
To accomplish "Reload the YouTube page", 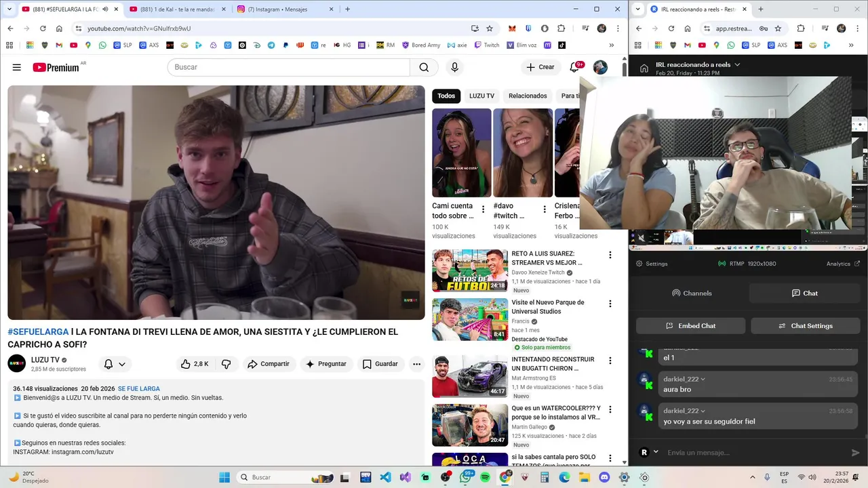I will [x=43, y=28].
